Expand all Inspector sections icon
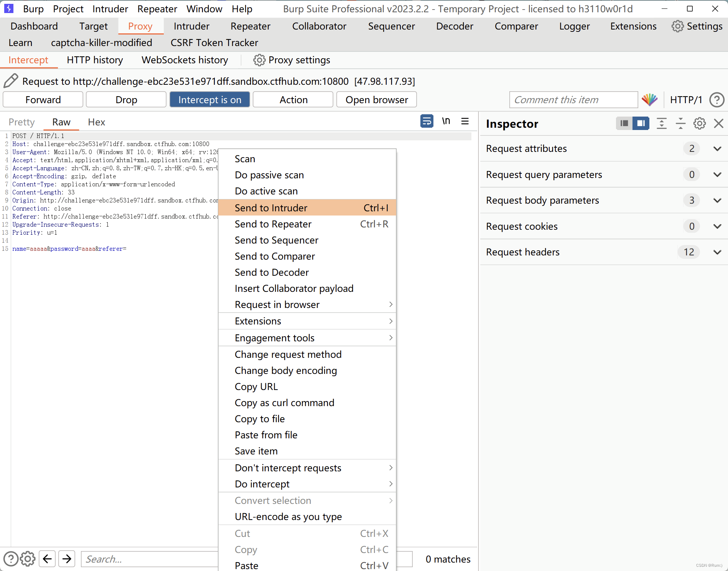Screen dimensions: 728x571 point(662,123)
